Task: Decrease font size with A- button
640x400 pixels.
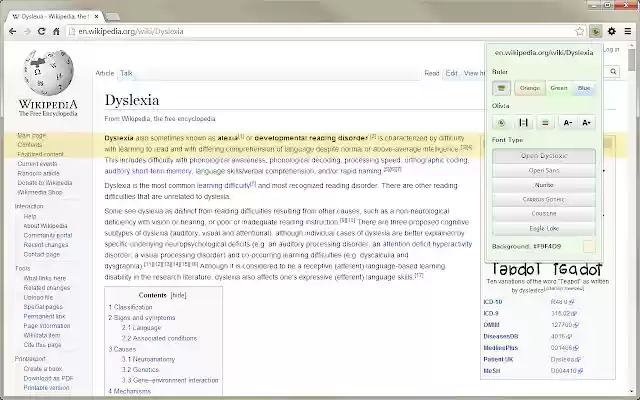Action: [x=567, y=123]
